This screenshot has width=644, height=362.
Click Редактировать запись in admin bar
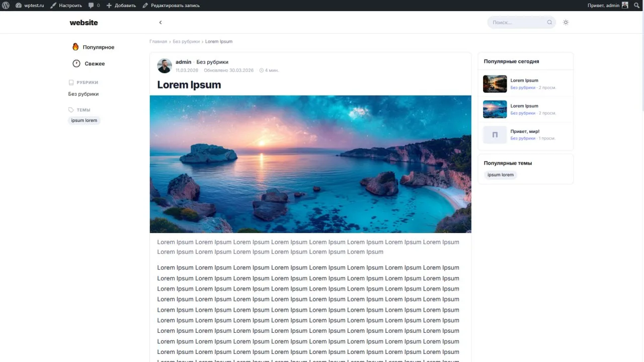(x=171, y=6)
